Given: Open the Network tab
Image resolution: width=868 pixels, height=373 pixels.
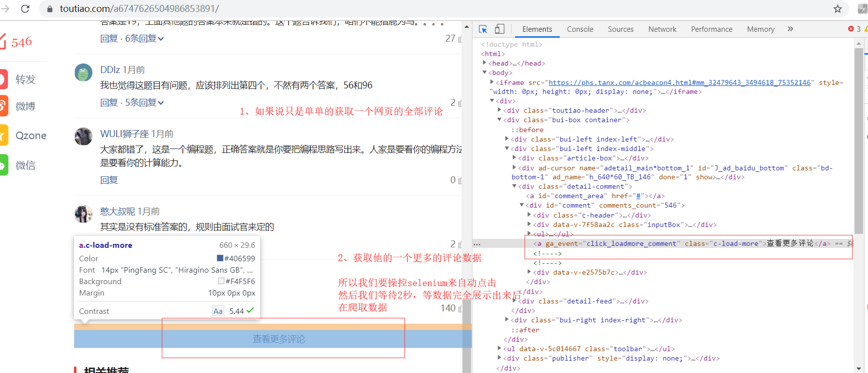Looking at the screenshot, I should point(662,29).
